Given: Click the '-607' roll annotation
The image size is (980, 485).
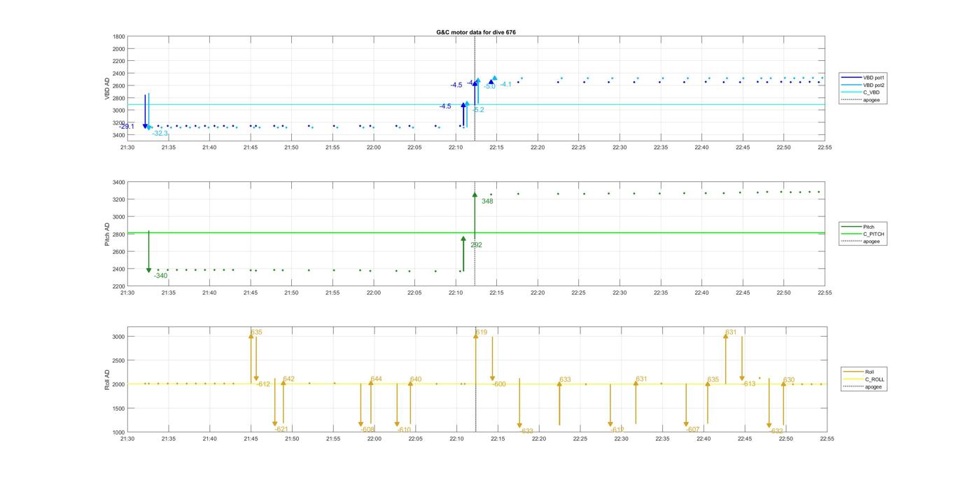Looking at the screenshot, I should point(692,430).
